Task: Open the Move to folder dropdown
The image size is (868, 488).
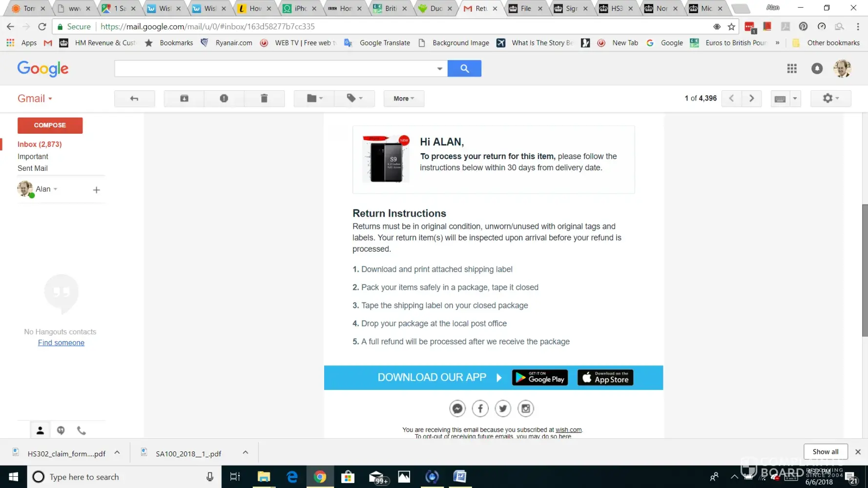Action: point(314,99)
